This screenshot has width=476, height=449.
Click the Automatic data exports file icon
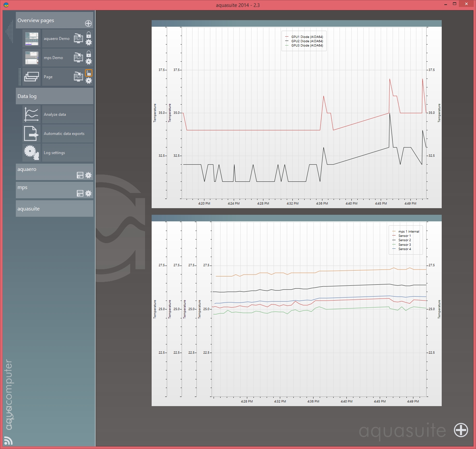(x=31, y=134)
